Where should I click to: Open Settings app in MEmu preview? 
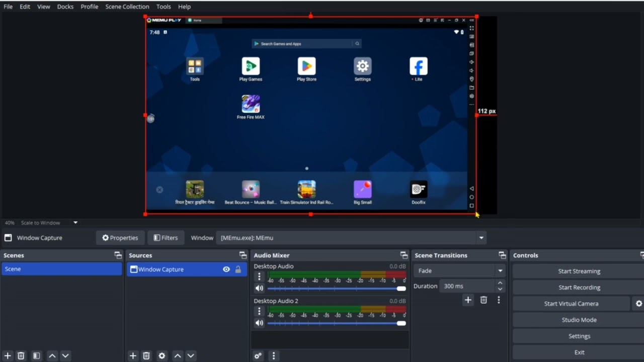click(x=362, y=69)
